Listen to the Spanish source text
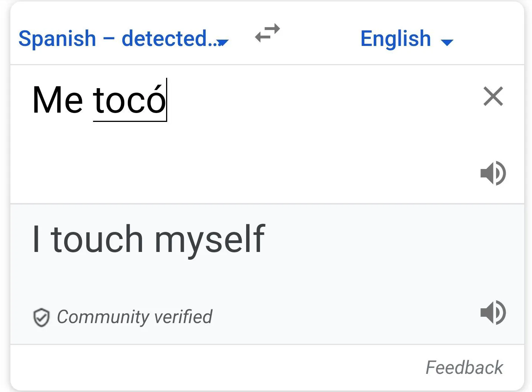 pyautogui.click(x=493, y=173)
